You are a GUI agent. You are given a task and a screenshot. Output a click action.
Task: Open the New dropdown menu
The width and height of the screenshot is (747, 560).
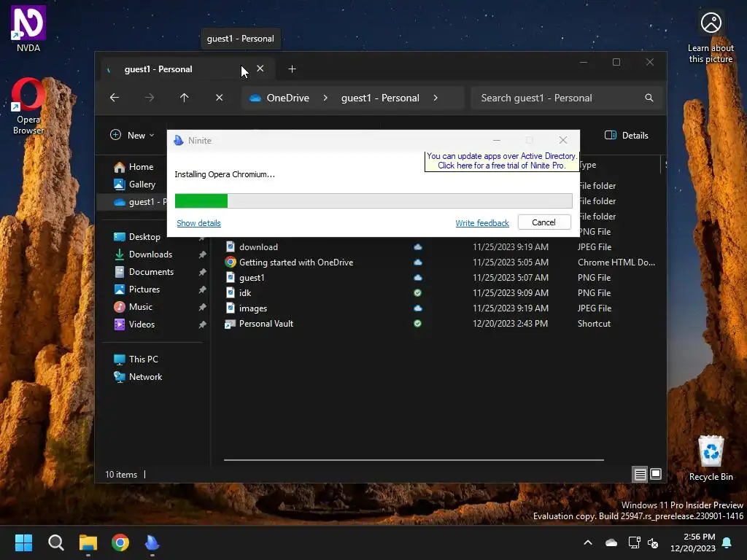pyautogui.click(x=132, y=135)
